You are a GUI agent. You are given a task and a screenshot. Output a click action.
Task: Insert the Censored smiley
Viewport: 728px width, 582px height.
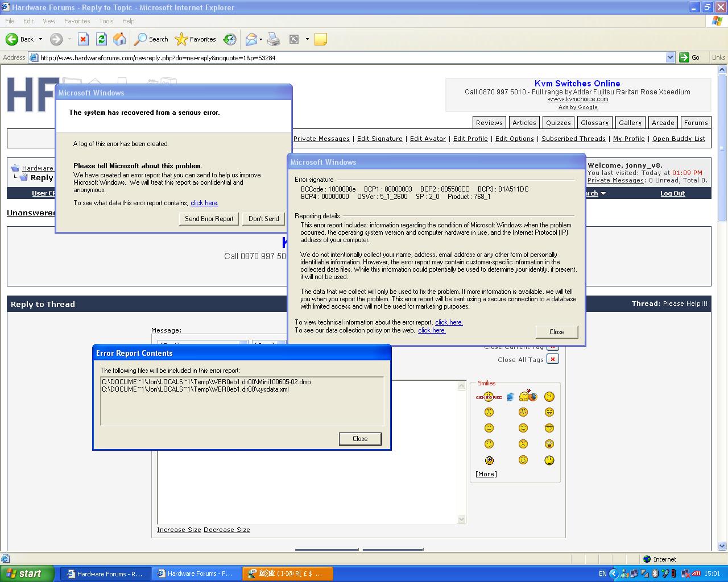pos(489,397)
